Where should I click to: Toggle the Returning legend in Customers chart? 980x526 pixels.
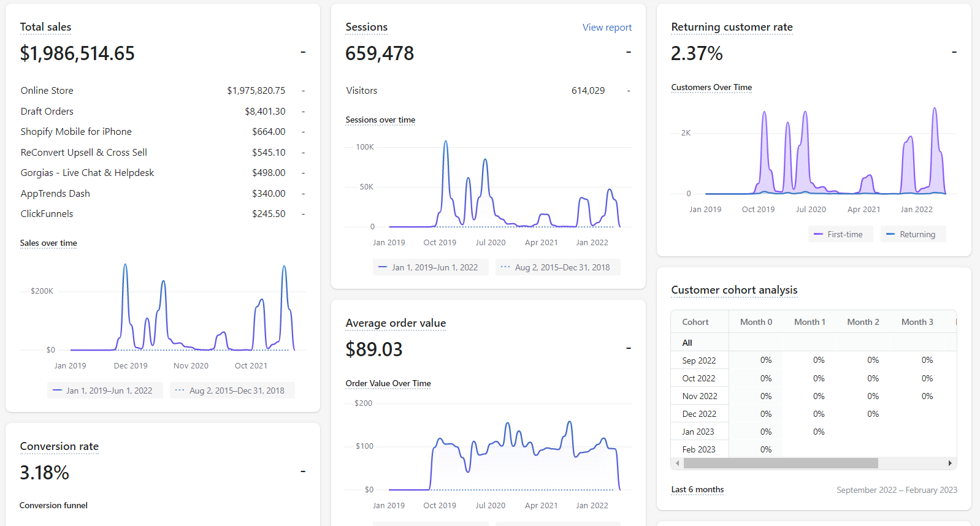[x=913, y=234]
